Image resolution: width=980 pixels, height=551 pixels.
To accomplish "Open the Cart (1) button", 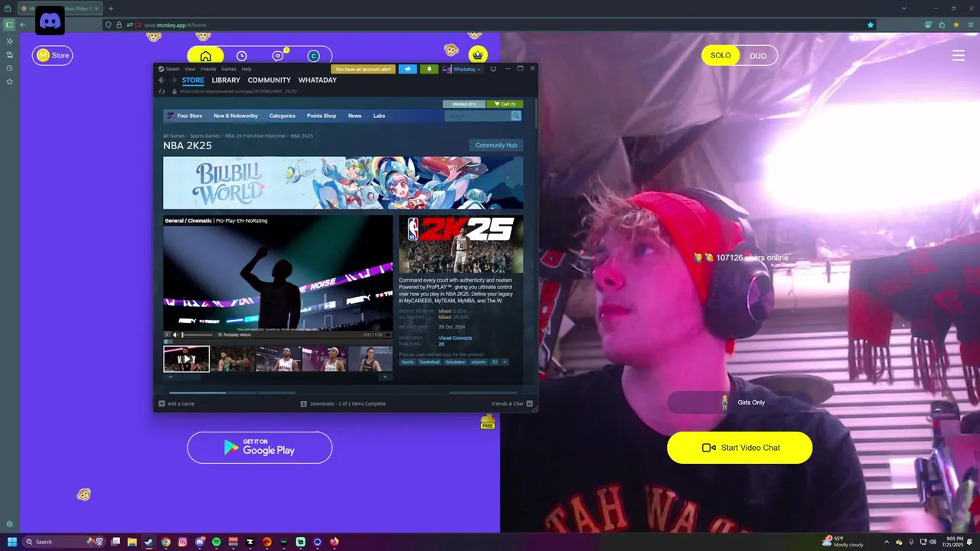I will coord(505,104).
